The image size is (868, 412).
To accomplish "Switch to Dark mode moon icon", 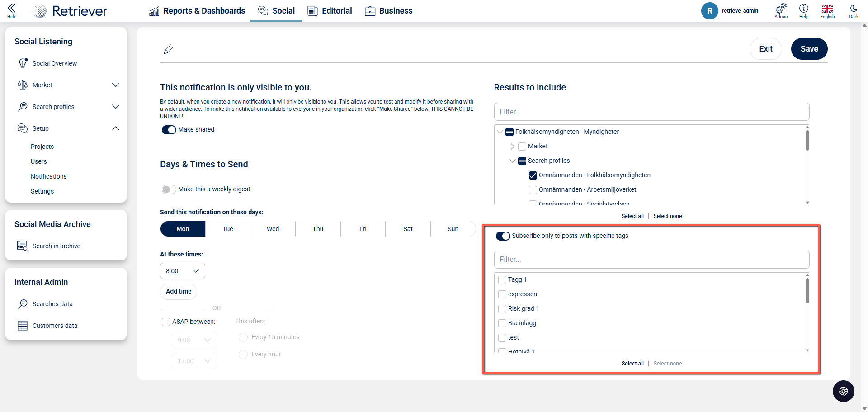I will 854,8.
